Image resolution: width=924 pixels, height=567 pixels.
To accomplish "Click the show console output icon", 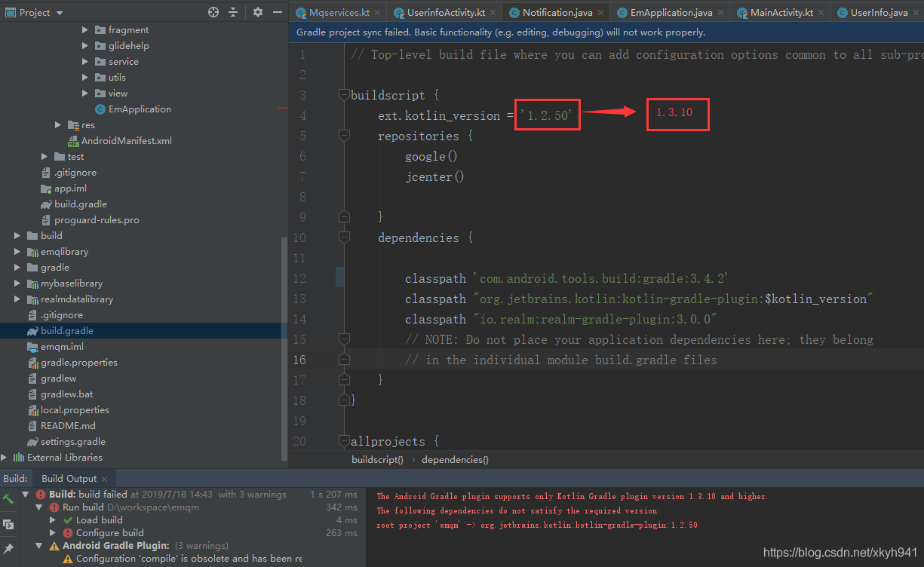I will click(x=9, y=523).
